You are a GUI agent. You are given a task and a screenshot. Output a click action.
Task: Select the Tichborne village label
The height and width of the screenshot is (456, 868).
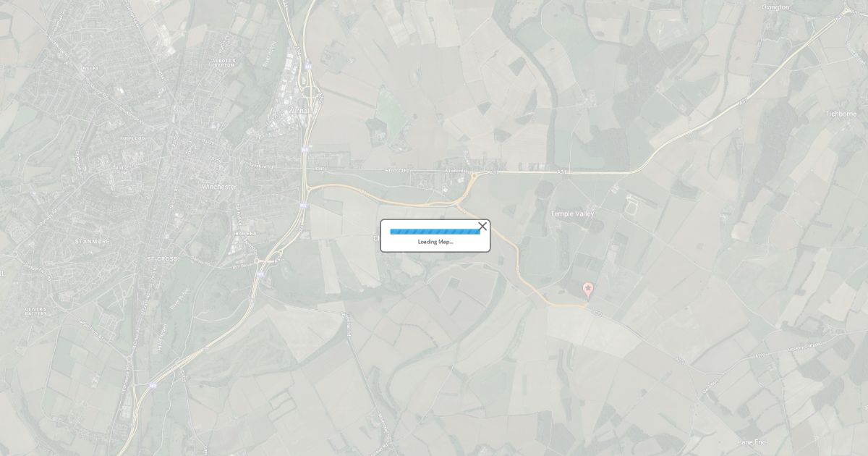coord(841,114)
